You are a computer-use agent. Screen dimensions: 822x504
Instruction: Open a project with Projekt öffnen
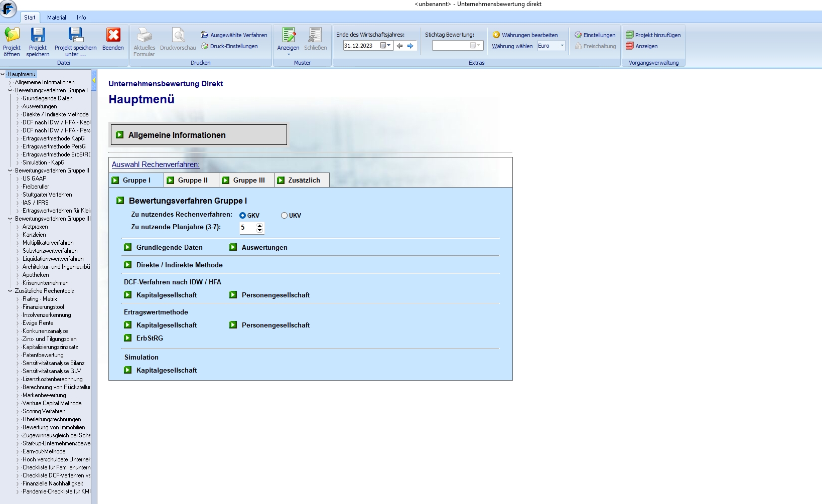(12, 42)
